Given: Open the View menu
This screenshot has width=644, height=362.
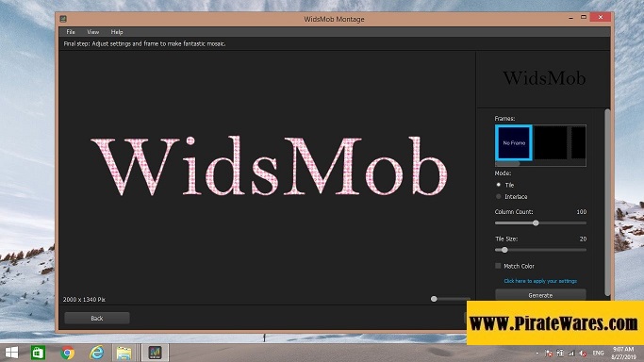Looking at the screenshot, I should pyautogui.click(x=92, y=32).
